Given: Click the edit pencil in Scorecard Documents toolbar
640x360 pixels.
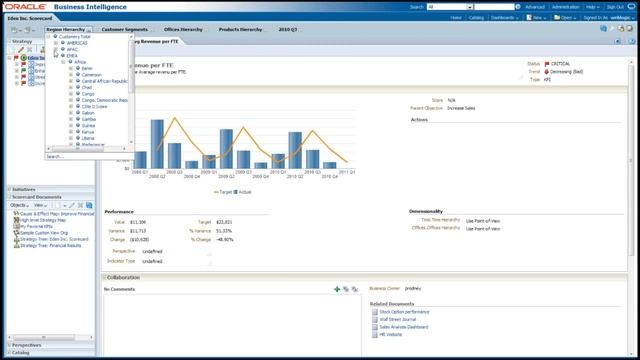Looking at the screenshot, I should tap(72, 205).
